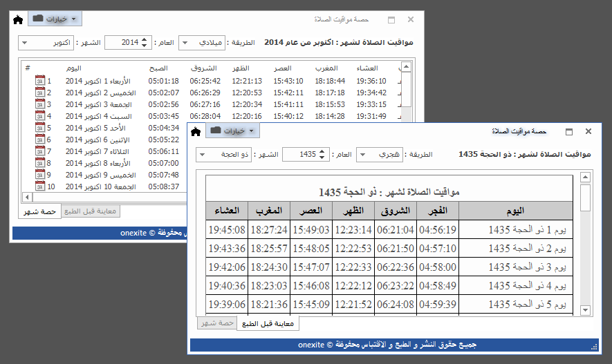Click calendar icon for row 4 in back window
Screen dimensions: 612x364
pos(40,115)
